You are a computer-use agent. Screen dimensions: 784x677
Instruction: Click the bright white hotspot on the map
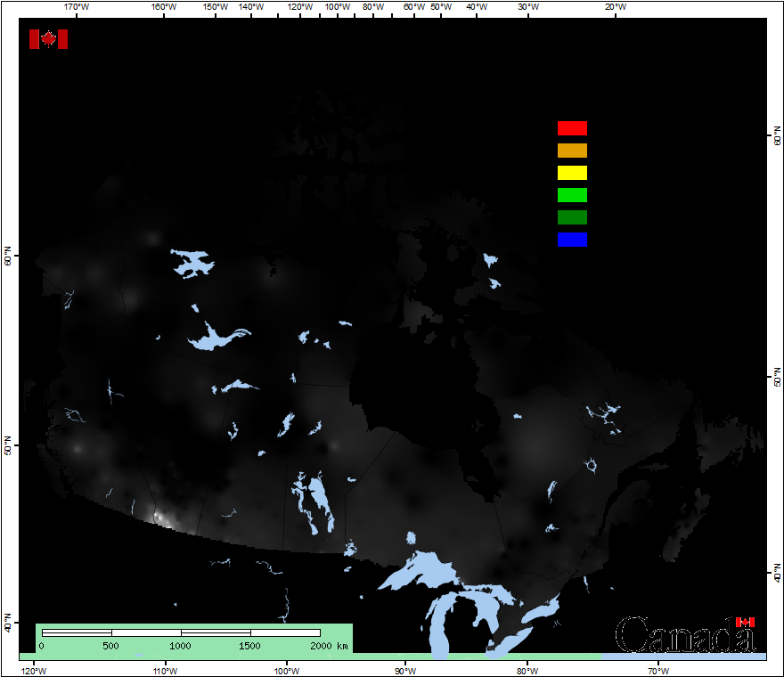(x=159, y=517)
